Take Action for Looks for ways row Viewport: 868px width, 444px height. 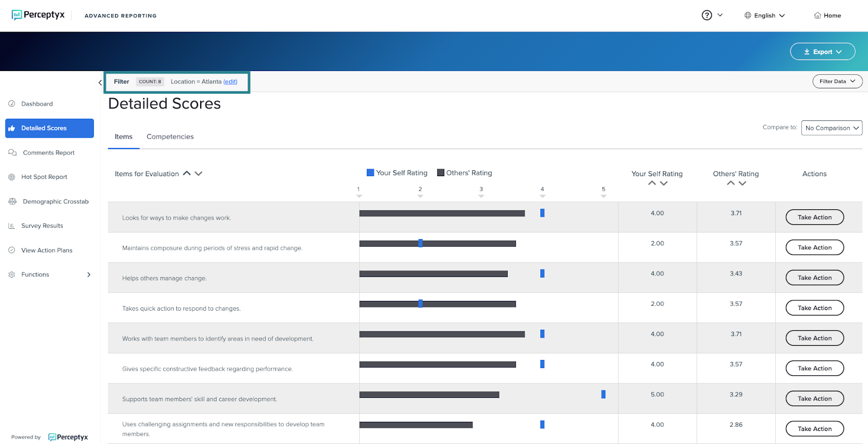click(815, 217)
